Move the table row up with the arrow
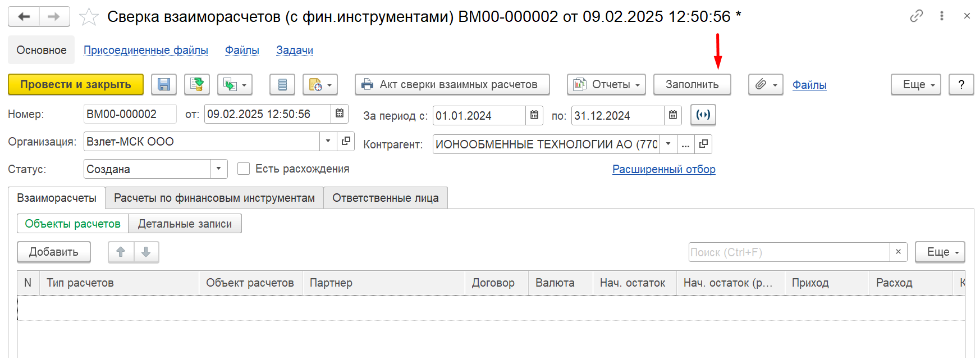980x358 pixels. point(121,252)
